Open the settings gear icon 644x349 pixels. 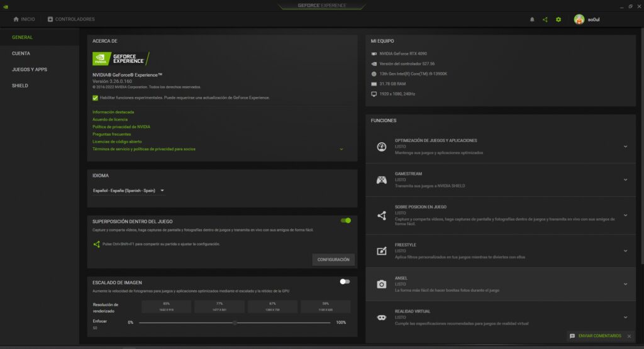558,19
